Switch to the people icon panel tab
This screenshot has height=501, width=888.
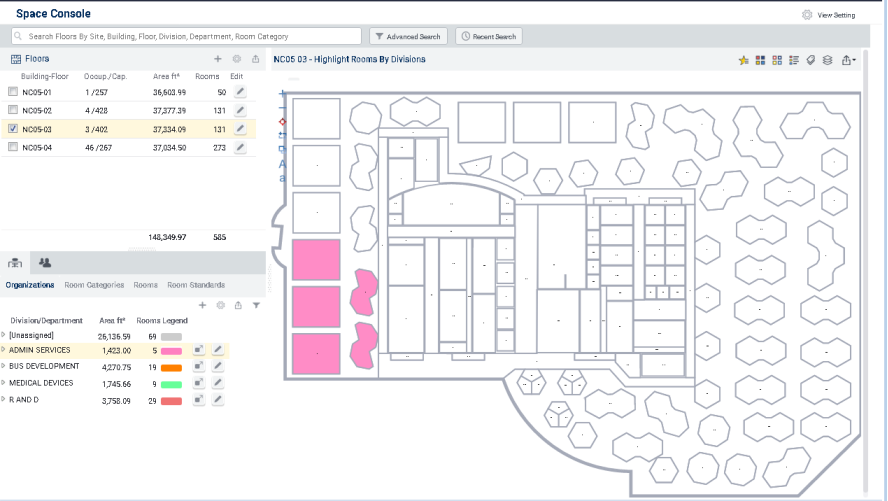coord(45,263)
